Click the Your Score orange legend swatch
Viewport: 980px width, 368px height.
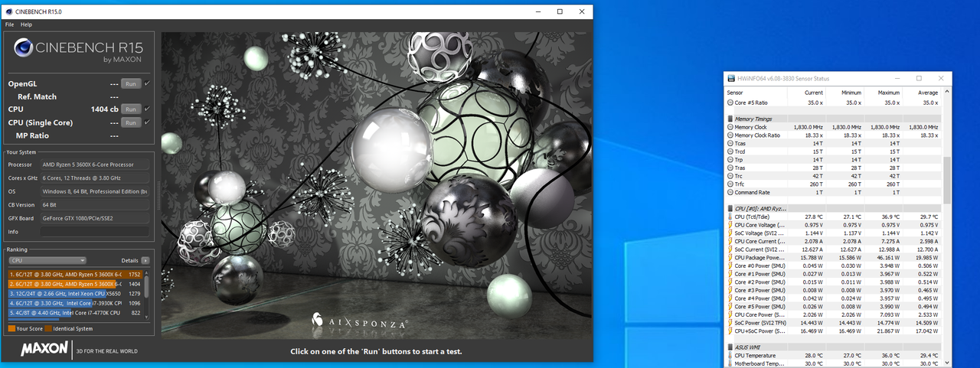tap(11, 328)
